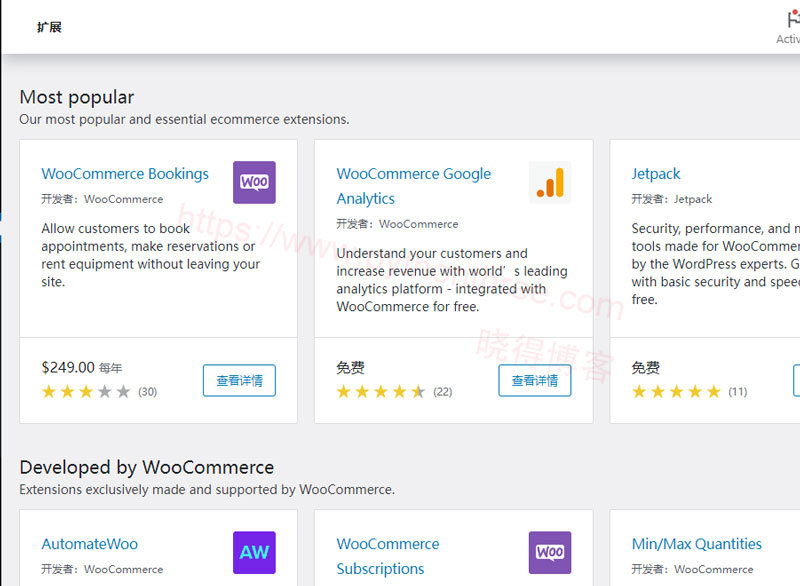The image size is (800, 586).
Task: Click the 免费 label on Jetpack card
Action: (x=646, y=367)
